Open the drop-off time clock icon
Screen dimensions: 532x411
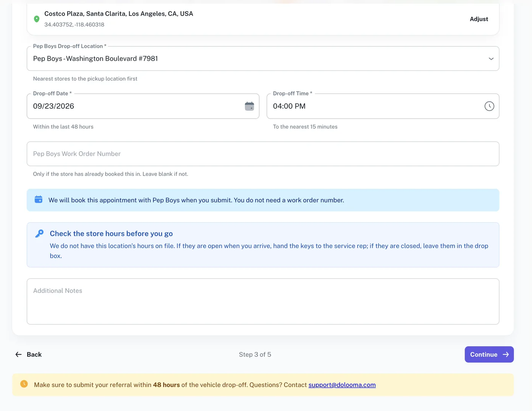point(489,106)
